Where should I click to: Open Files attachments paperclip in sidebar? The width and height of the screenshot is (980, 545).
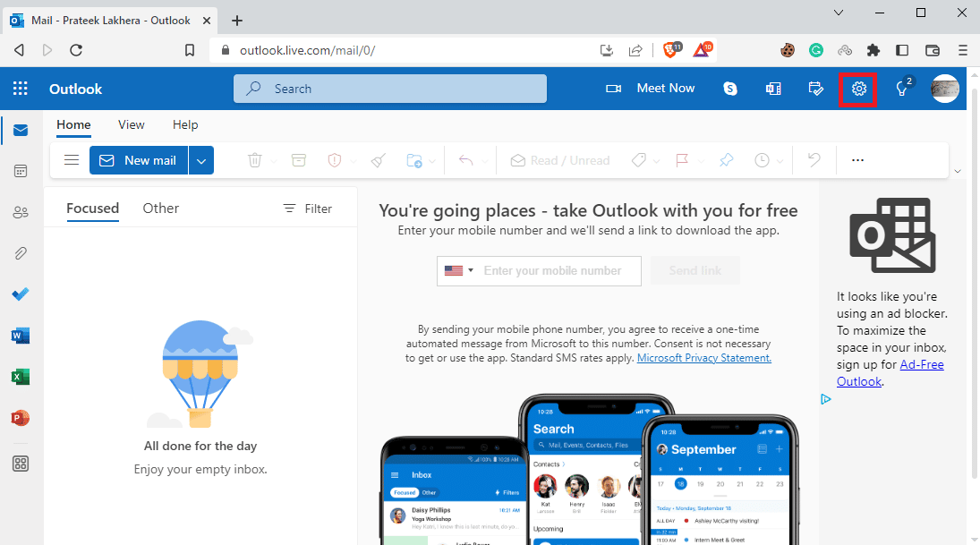[21, 253]
